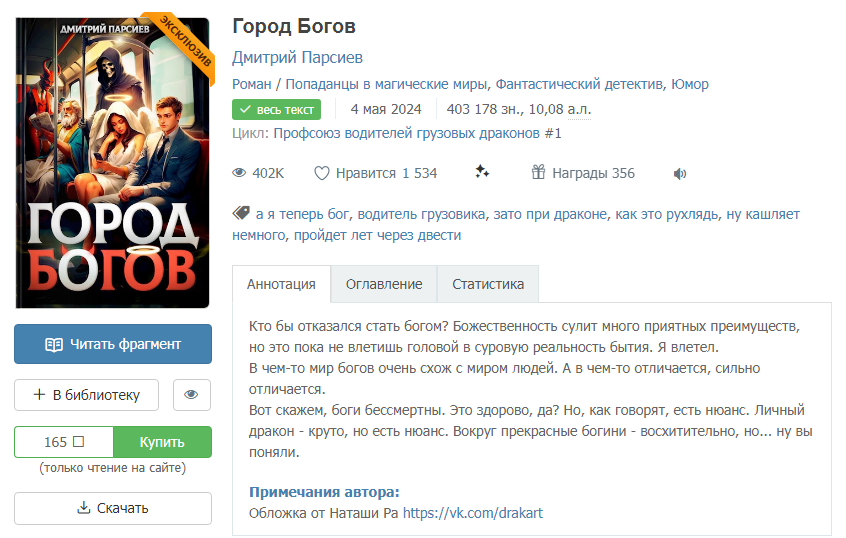Click the gift Awards icon
The width and height of the screenshot is (846, 538).
(x=538, y=172)
